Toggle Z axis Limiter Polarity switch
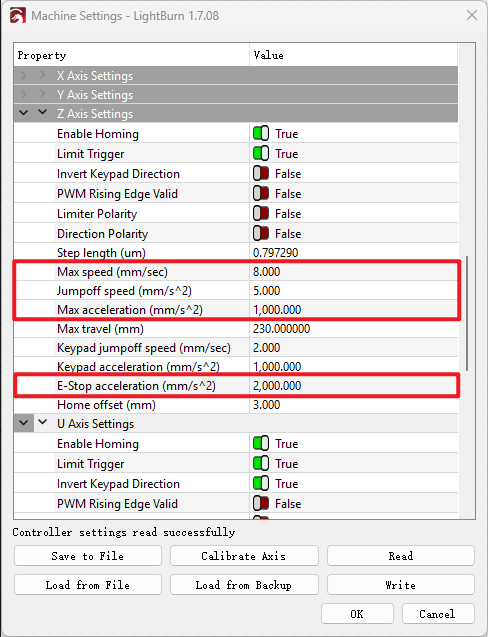This screenshot has height=637, width=488. [261, 213]
